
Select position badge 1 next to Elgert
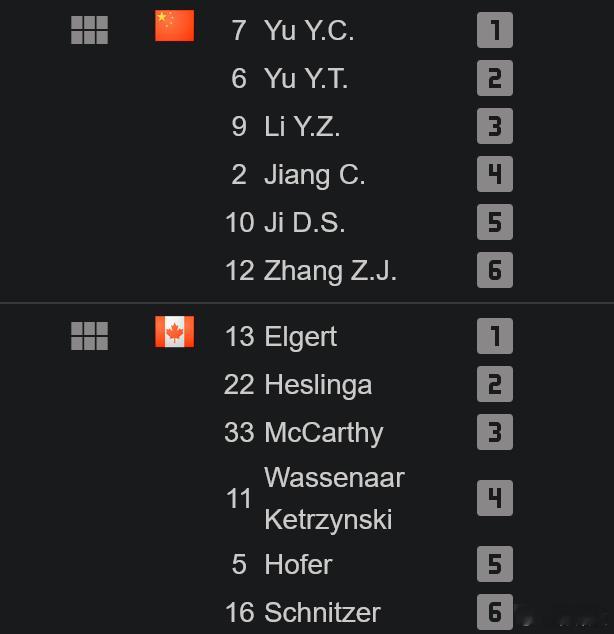tap(495, 336)
